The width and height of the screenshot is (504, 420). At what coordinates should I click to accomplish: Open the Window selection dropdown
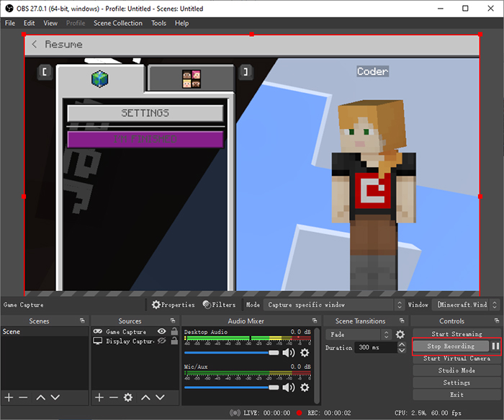pyautogui.click(x=465, y=305)
